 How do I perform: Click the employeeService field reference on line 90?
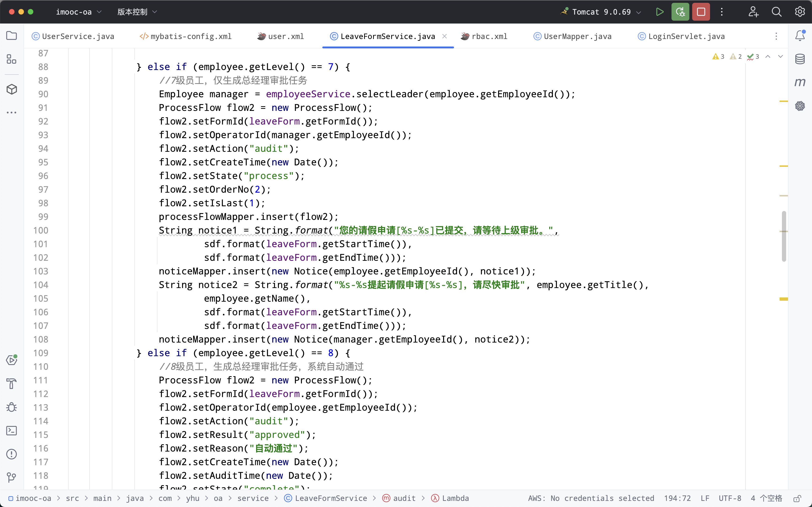308,94
